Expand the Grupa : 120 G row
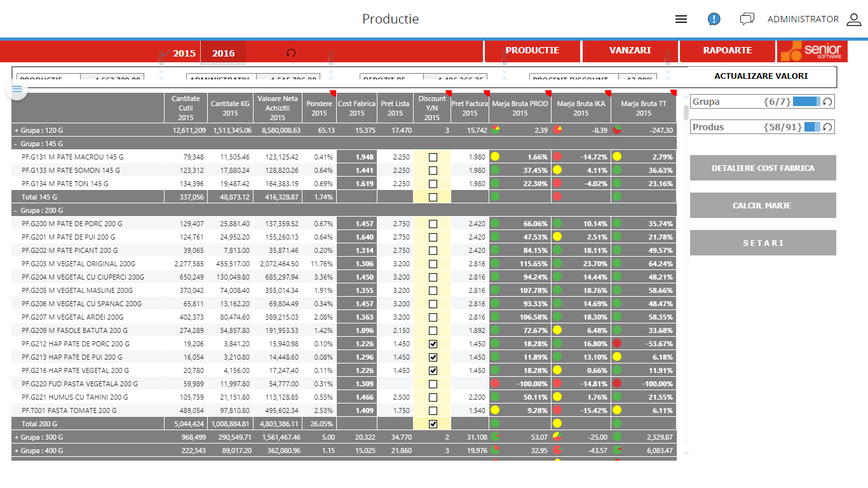This screenshot has width=868, height=488. pos(17,130)
